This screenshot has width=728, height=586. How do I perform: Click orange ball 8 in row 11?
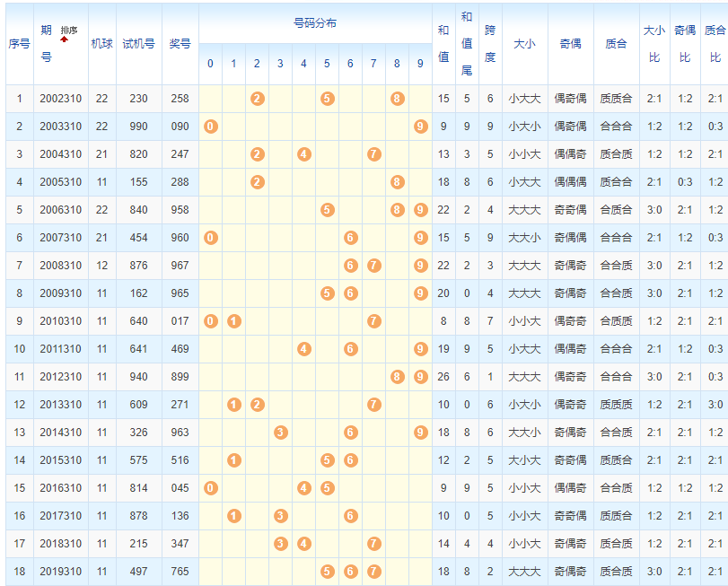pos(398,377)
